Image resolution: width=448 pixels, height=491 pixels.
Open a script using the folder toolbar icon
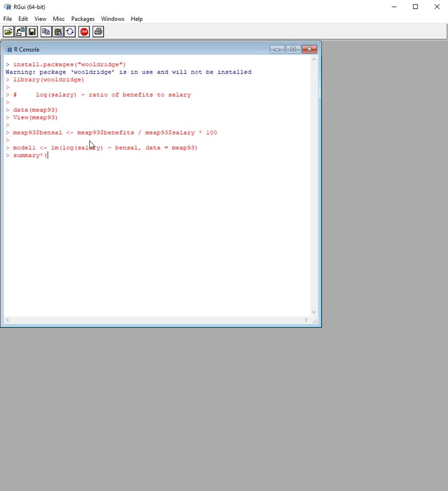8,31
